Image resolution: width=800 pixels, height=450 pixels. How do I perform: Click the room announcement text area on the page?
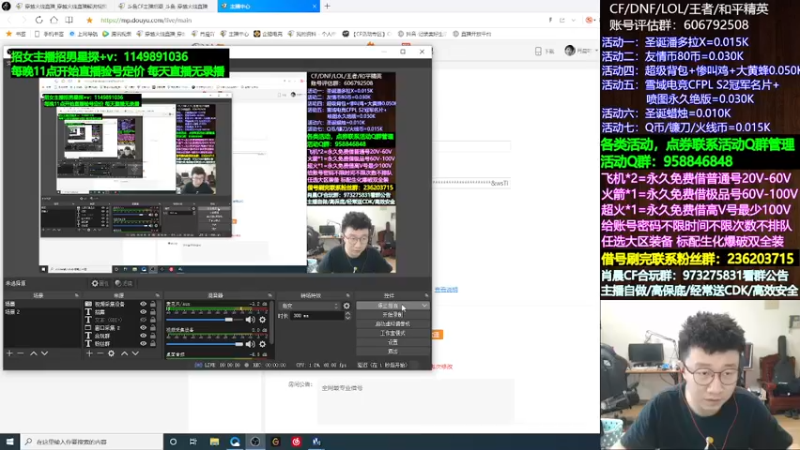coord(415,403)
